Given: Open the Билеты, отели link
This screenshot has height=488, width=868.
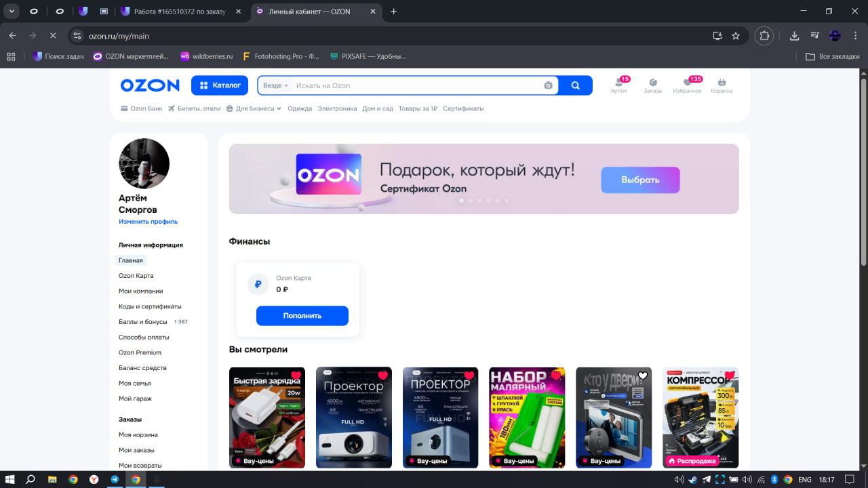Looking at the screenshot, I should tap(194, 108).
